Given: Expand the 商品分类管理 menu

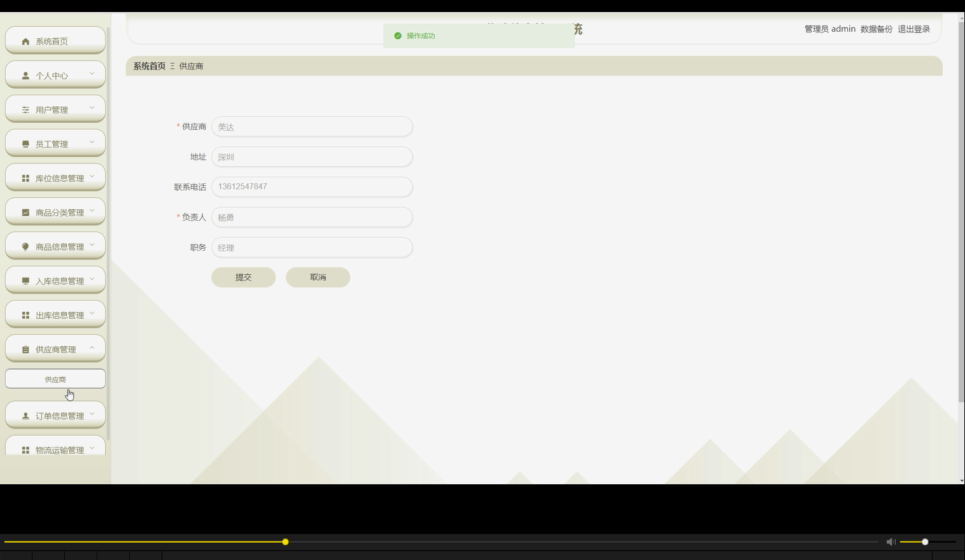Looking at the screenshot, I should pyautogui.click(x=60, y=211).
